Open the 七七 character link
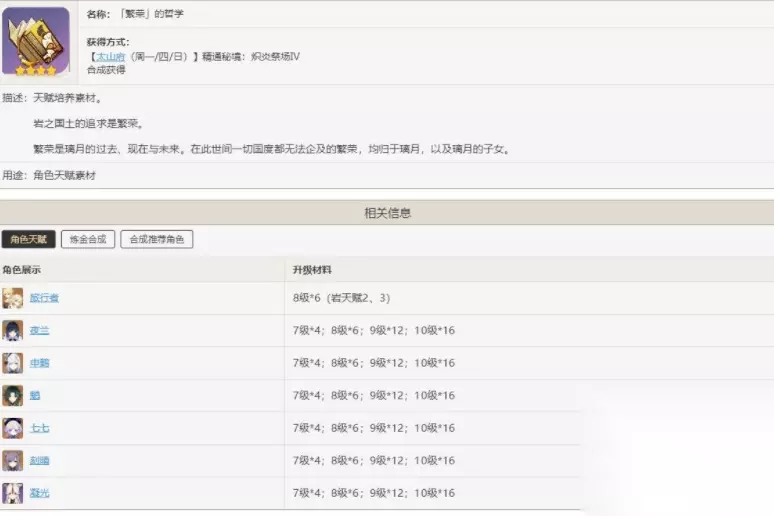The width and height of the screenshot is (774, 516). 39,428
